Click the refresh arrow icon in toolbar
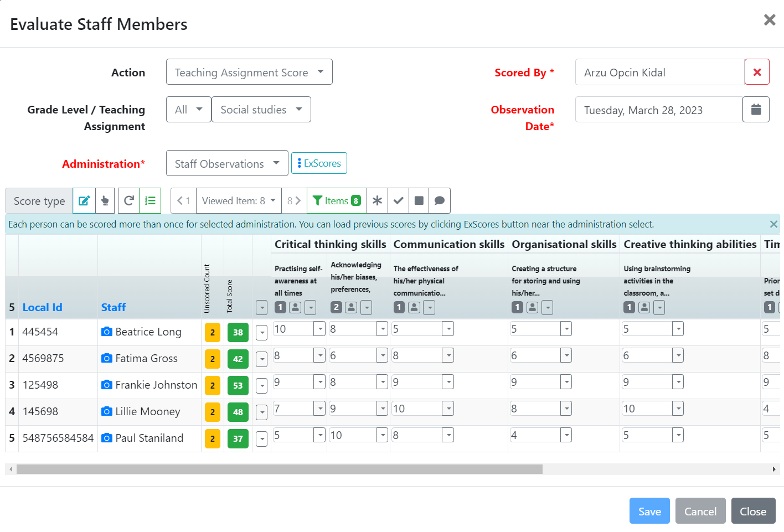 click(128, 201)
